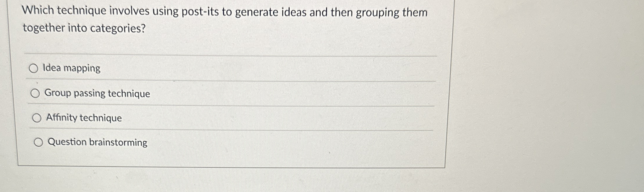This screenshot has width=644, height=192.
Task: Click the Affinity technique answer label
Action: coord(84,118)
